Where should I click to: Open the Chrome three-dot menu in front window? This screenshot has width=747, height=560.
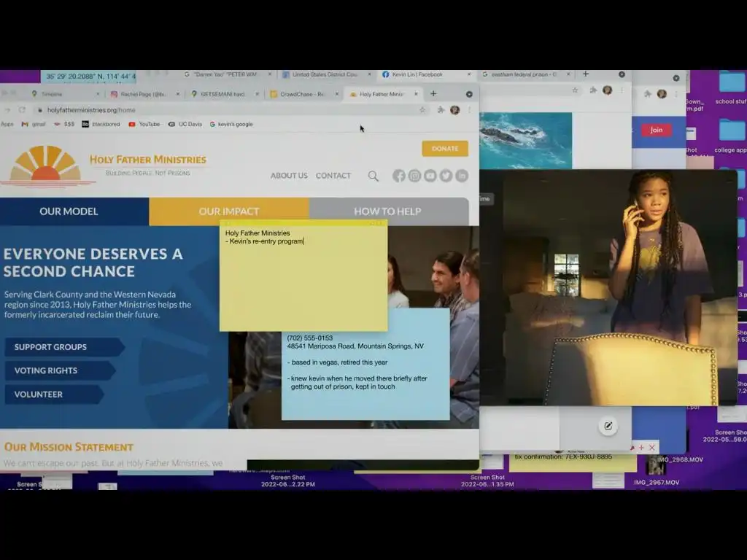coord(469,110)
